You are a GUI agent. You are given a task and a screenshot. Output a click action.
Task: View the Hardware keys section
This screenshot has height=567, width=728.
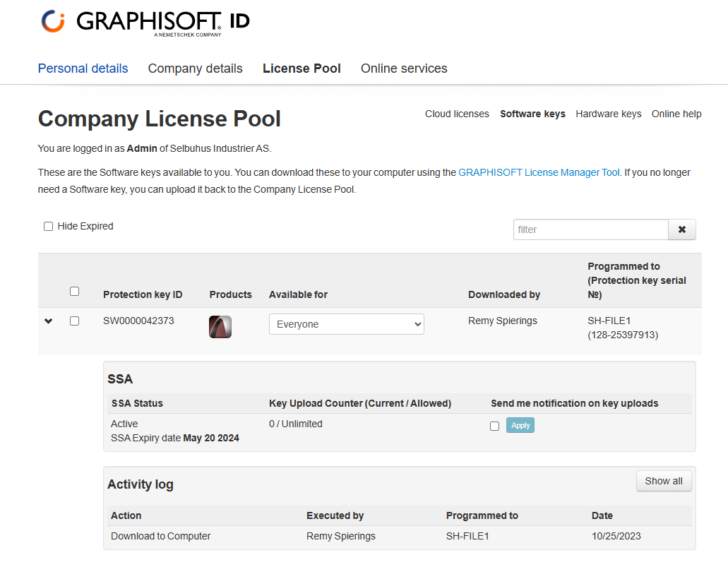coord(608,114)
